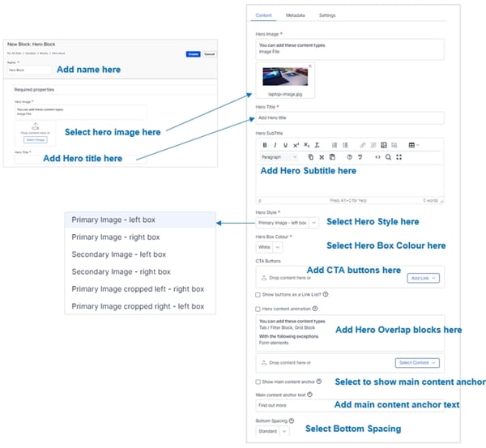Click the laptop-image.jpg thumbnail
The width and height of the screenshot is (486, 448).
pyautogui.click(x=284, y=78)
